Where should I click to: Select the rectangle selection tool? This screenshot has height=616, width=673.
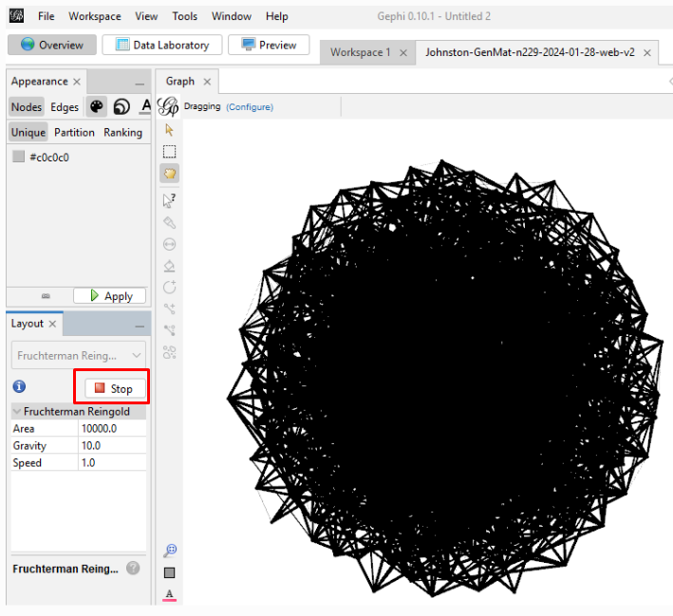(169, 152)
